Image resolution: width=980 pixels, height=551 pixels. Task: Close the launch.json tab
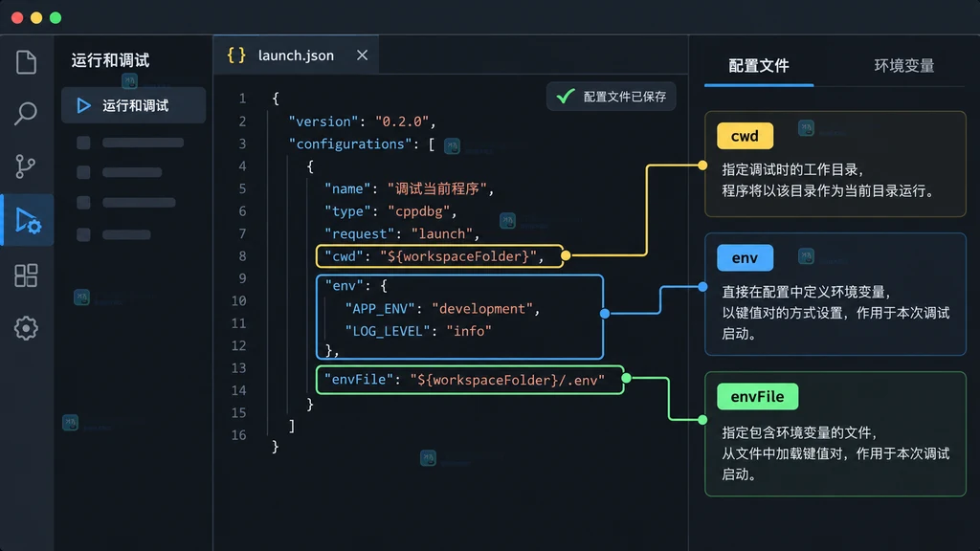(362, 55)
